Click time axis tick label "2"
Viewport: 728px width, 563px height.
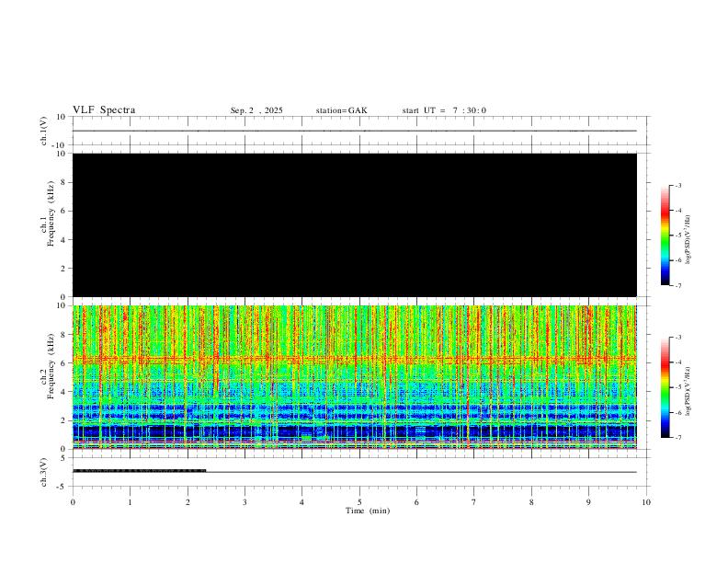[x=188, y=502]
